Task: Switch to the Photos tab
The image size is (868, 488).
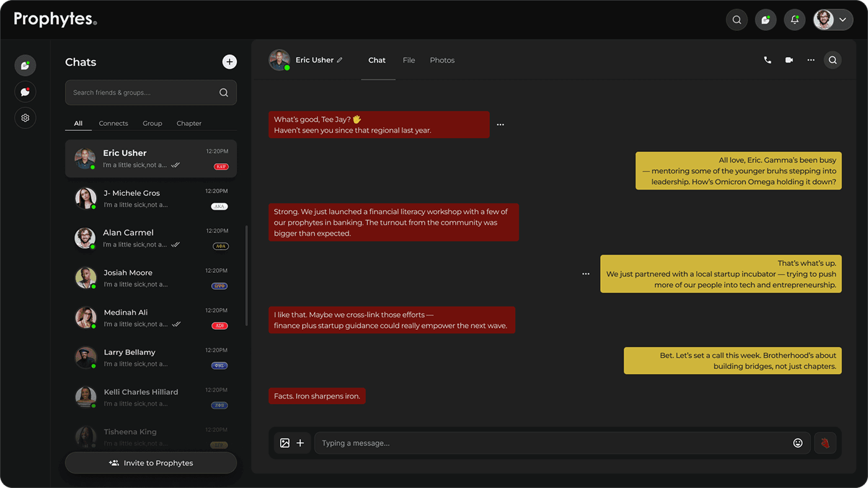Action: pos(442,60)
